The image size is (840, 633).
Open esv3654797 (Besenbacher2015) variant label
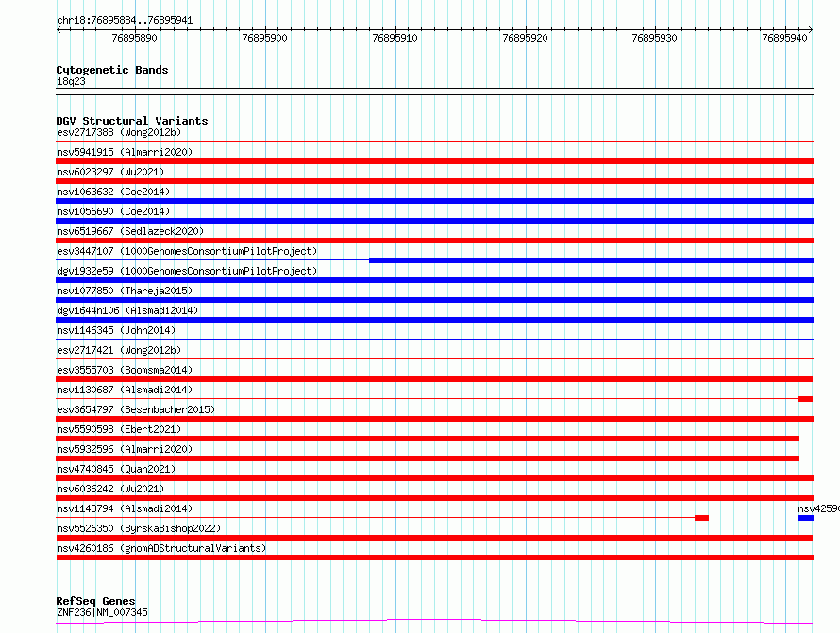[136, 409]
